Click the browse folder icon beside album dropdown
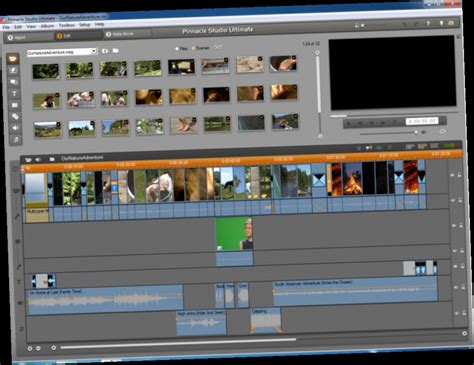The height and width of the screenshot is (365, 474). [x=115, y=50]
